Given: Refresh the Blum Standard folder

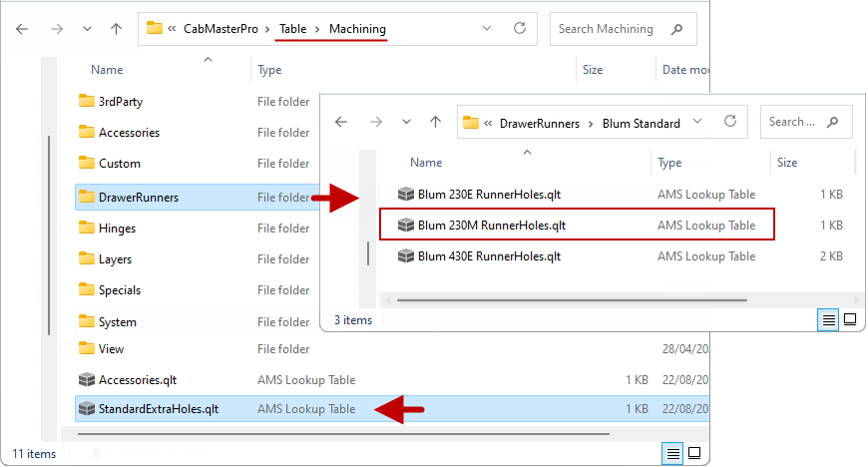Looking at the screenshot, I should coord(730,122).
